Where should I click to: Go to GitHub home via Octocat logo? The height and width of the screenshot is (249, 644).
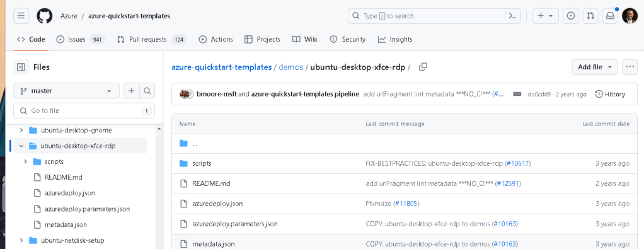point(44,16)
